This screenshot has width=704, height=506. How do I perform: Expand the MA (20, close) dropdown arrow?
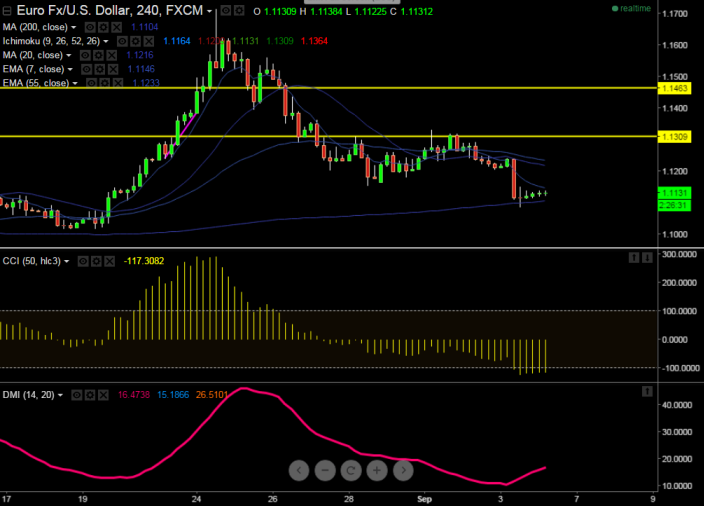[x=69, y=56]
